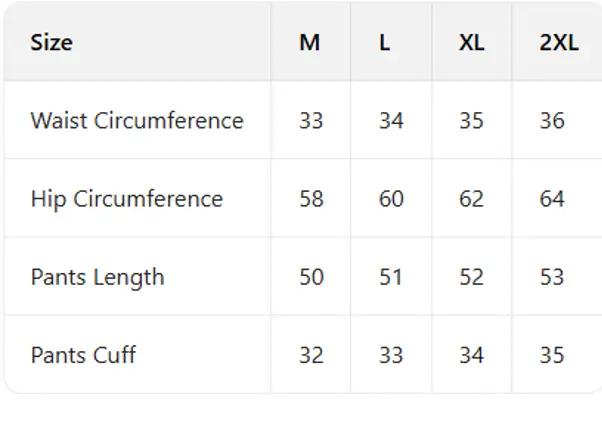Select Waist Circumference value 36 for 2XL

(x=552, y=121)
